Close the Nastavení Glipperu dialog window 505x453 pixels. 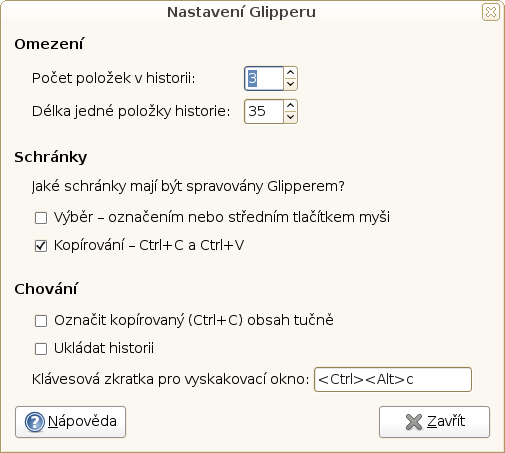pos(491,12)
